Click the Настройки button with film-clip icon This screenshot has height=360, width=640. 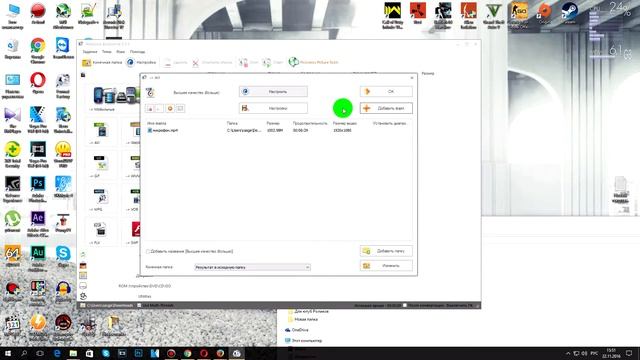273,108
